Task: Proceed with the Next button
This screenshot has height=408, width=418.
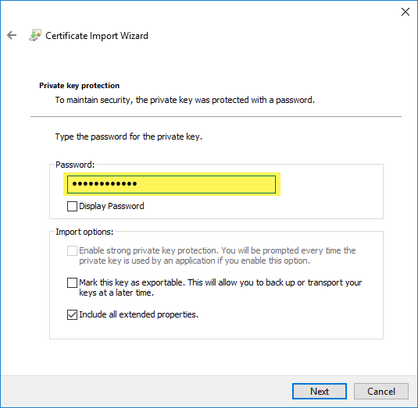Action: (319, 391)
